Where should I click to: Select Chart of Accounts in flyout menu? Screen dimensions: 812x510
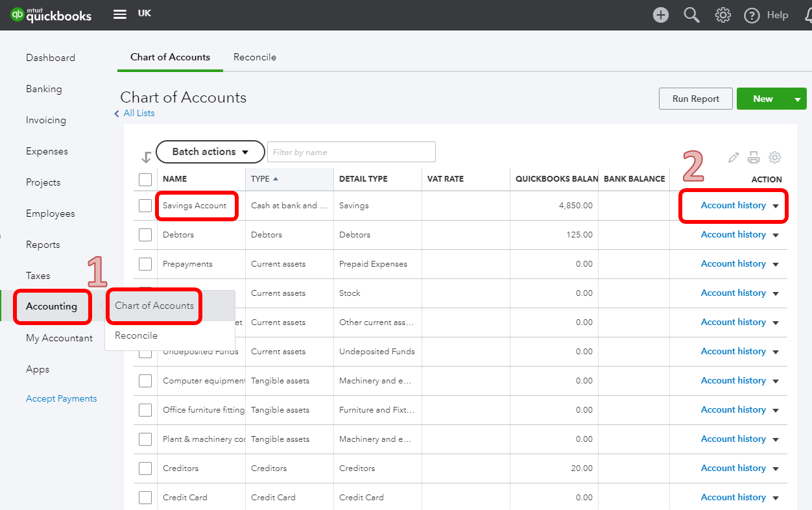[154, 306]
